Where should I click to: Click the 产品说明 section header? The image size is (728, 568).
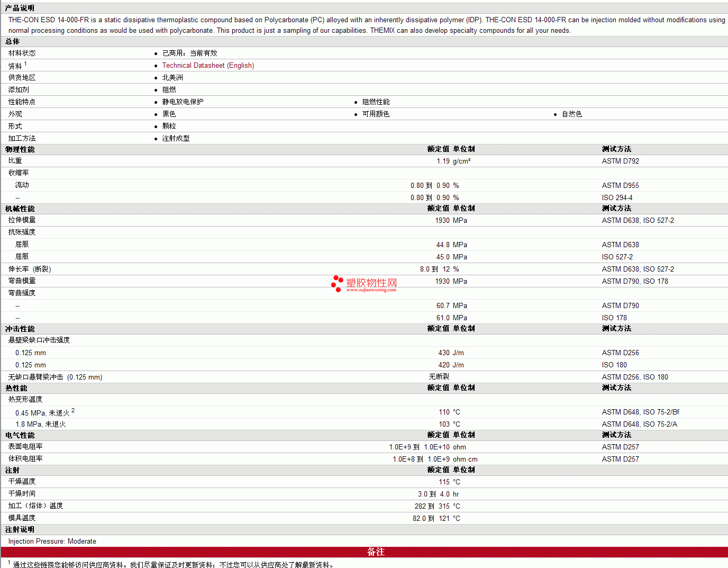tap(20, 8)
